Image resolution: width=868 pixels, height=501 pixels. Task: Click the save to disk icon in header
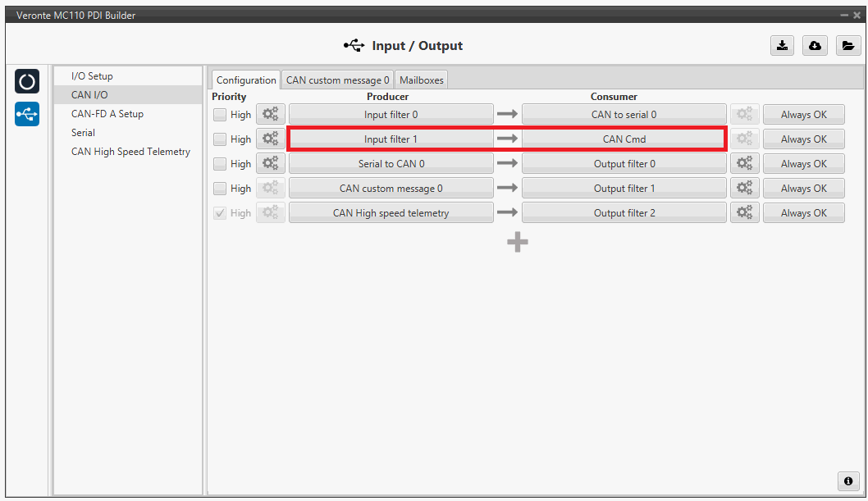(782, 46)
